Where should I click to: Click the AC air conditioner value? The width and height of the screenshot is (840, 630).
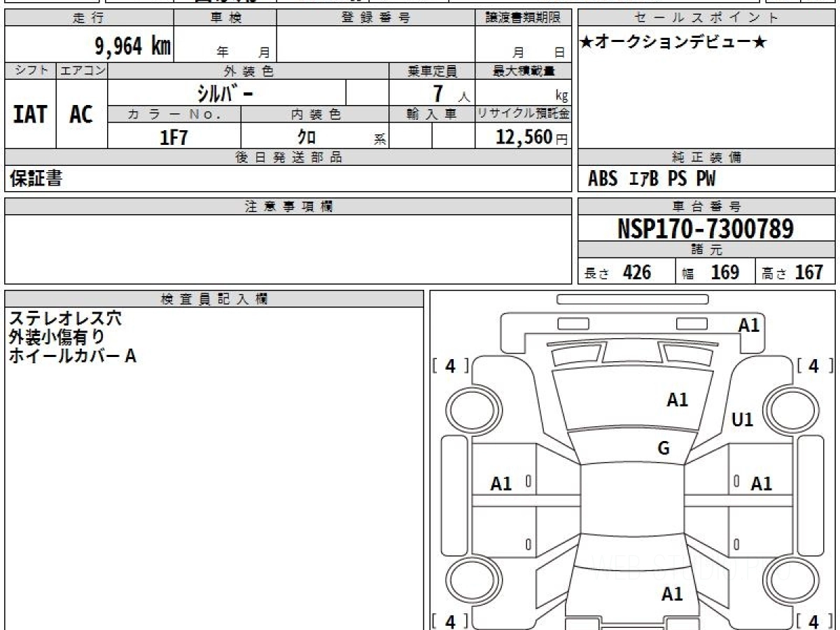click(x=81, y=114)
